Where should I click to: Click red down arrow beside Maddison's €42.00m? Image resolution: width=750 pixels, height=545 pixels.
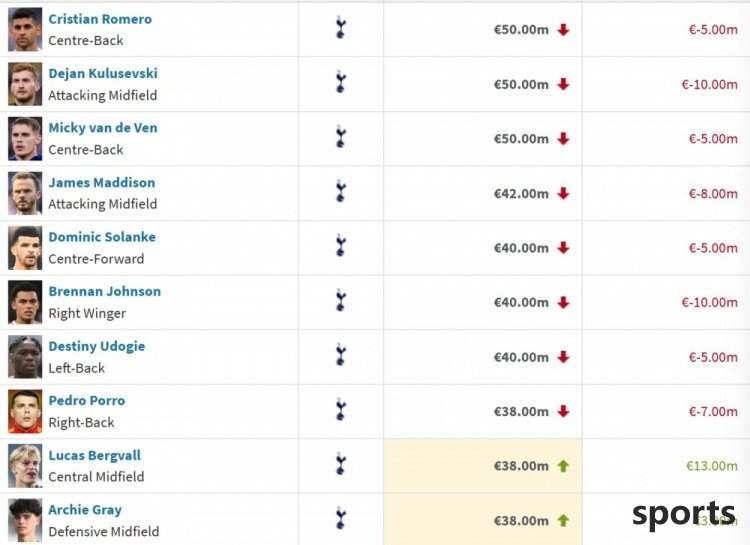click(x=563, y=193)
